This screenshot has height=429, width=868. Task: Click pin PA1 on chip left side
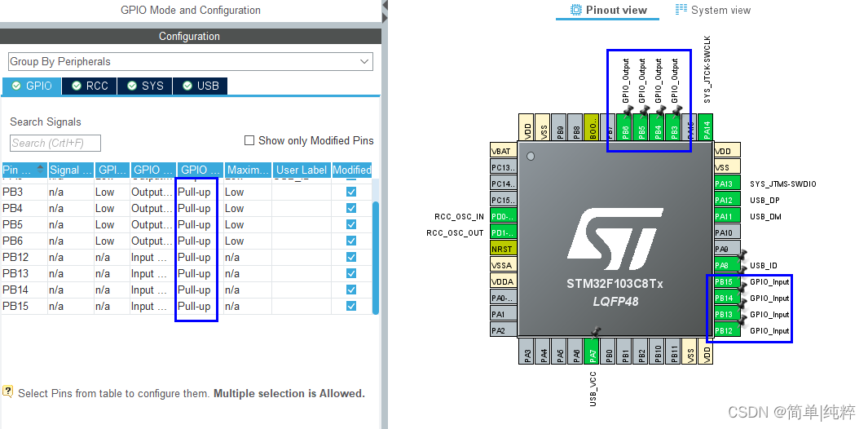coord(503,314)
